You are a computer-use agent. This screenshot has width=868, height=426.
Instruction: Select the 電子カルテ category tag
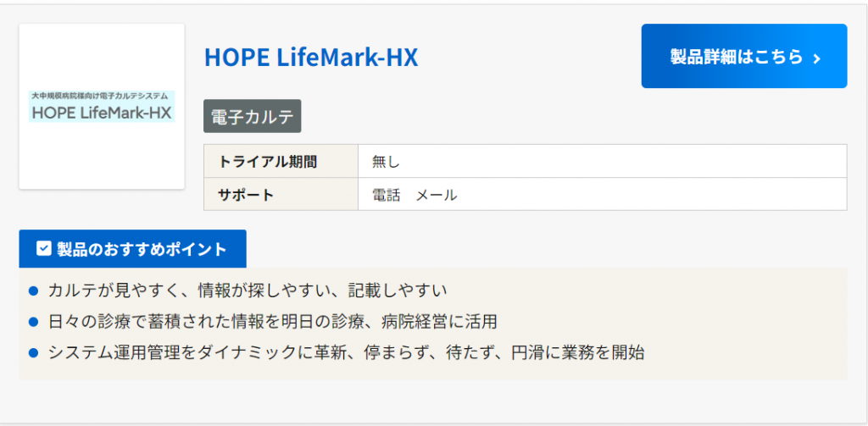coord(252,117)
